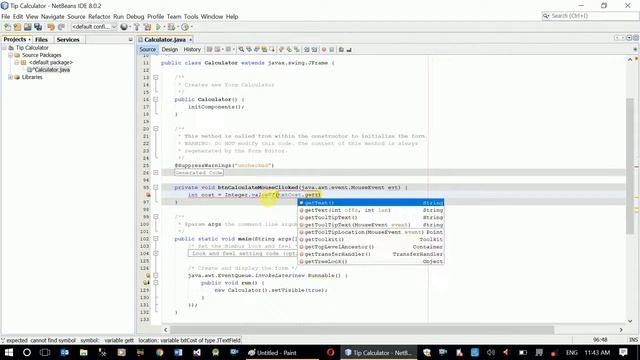
Task: Click the Undo toolbar icon
Action: click(x=51, y=27)
